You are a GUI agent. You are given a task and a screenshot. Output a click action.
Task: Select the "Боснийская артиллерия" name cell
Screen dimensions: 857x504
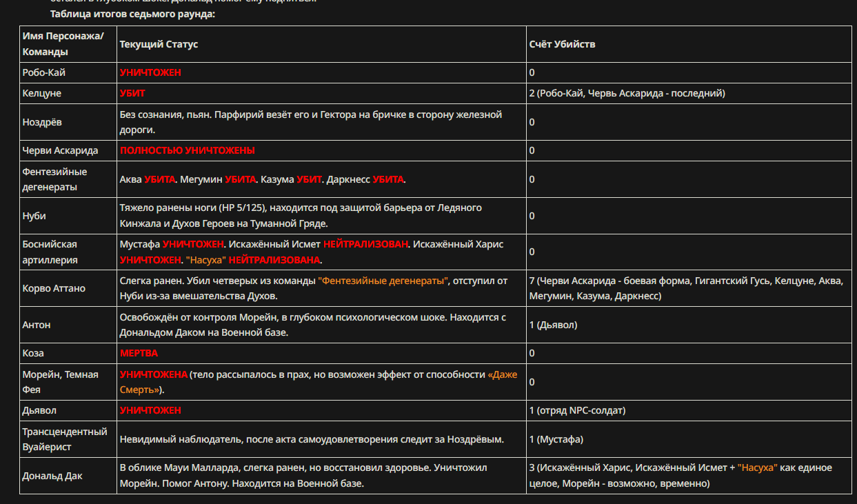(x=68, y=252)
